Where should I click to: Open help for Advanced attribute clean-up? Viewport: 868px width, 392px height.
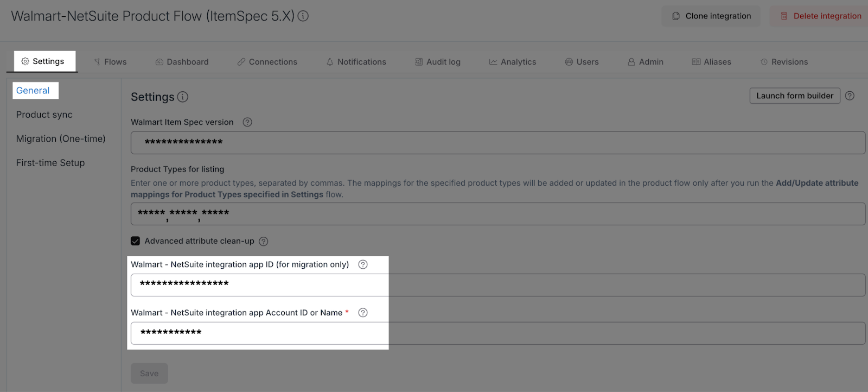tap(264, 241)
